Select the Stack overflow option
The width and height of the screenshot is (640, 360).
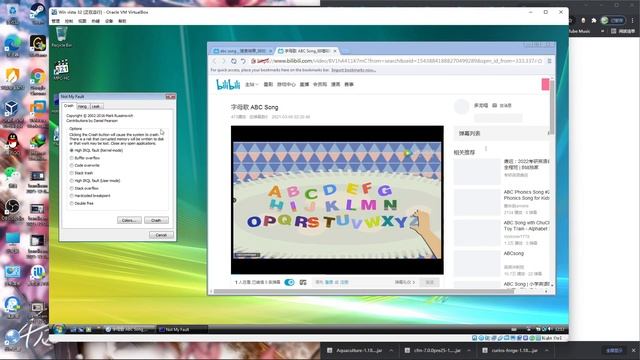pos(84,188)
